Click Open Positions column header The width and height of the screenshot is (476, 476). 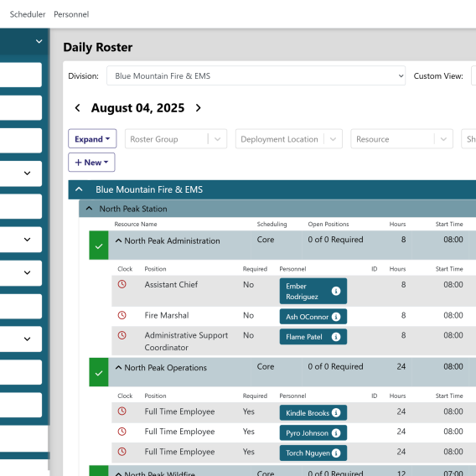[329, 224]
